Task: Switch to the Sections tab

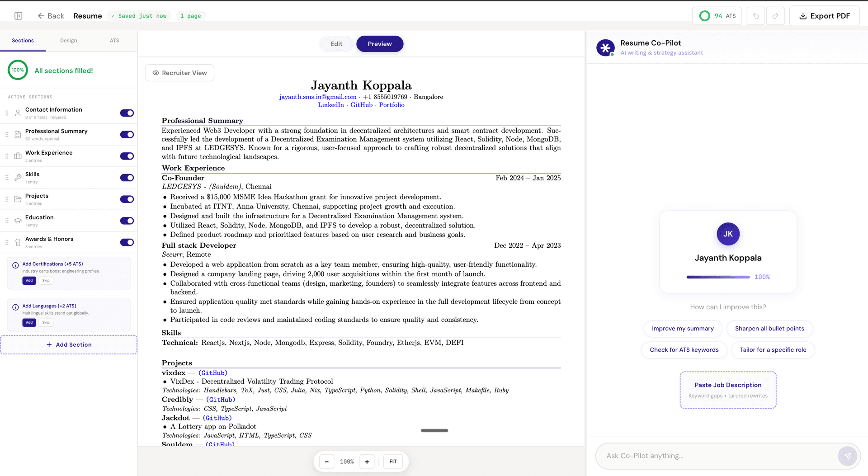Action: click(23, 41)
